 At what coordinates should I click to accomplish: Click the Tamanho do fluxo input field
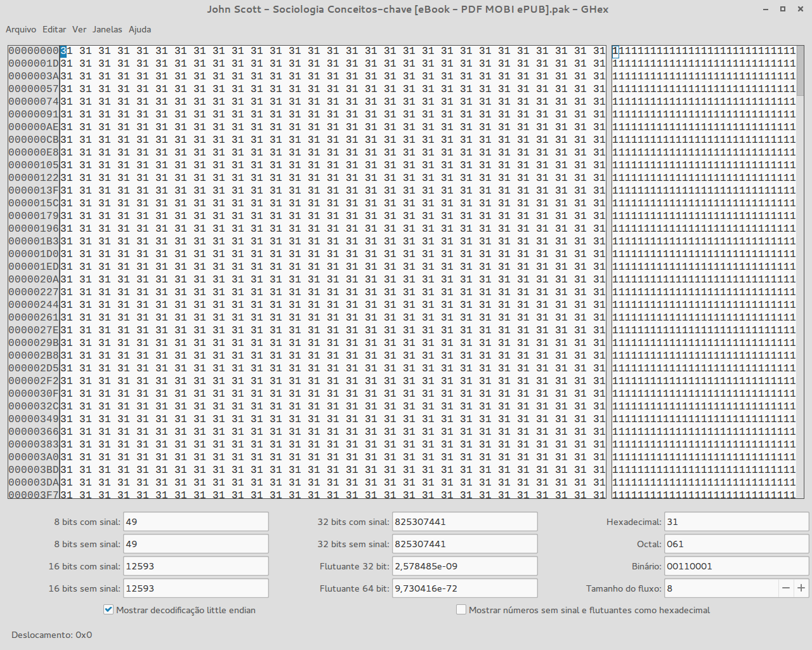pyautogui.click(x=721, y=588)
